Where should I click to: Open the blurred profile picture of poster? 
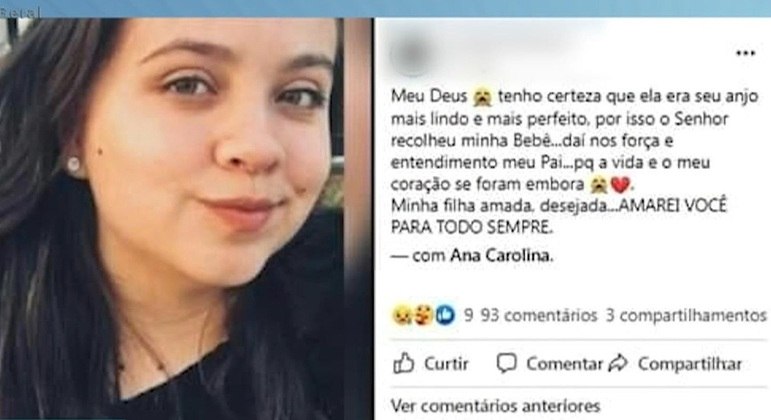pos(412,56)
